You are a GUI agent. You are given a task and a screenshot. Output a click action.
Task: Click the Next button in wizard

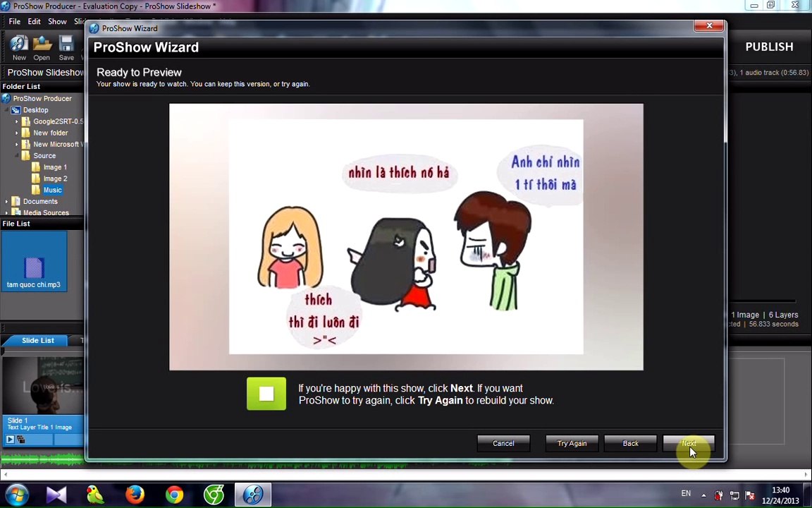tap(689, 443)
